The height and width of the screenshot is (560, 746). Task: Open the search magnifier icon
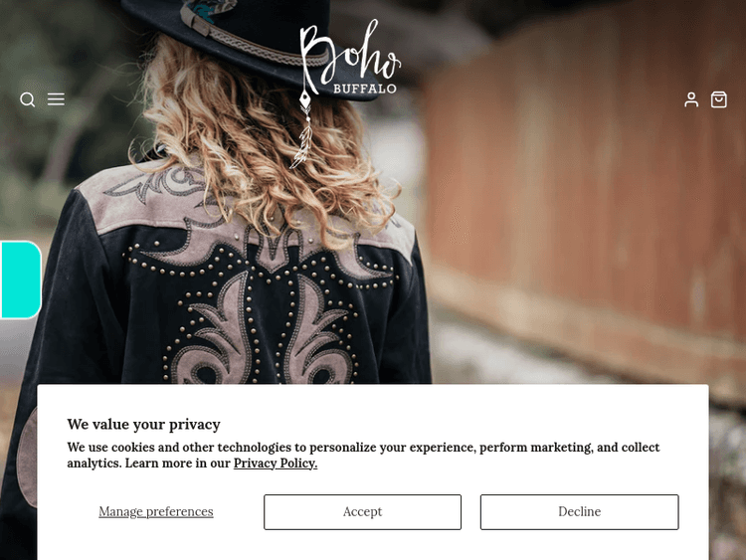pos(28,99)
